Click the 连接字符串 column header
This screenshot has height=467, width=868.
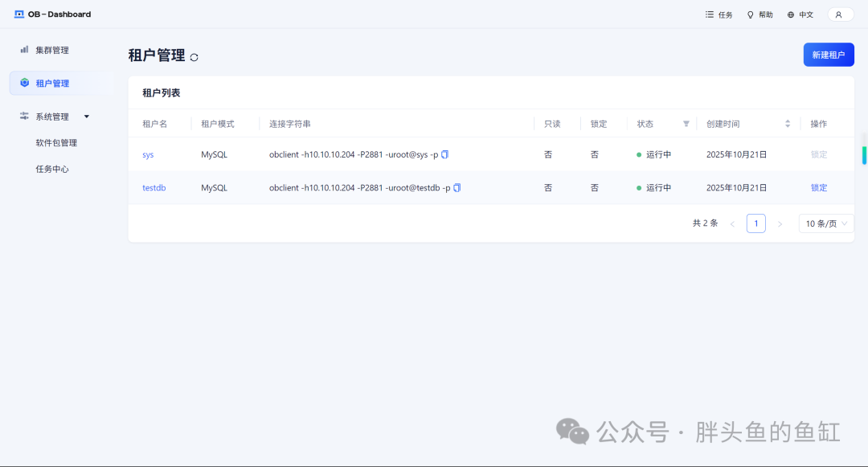tap(290, 124)
